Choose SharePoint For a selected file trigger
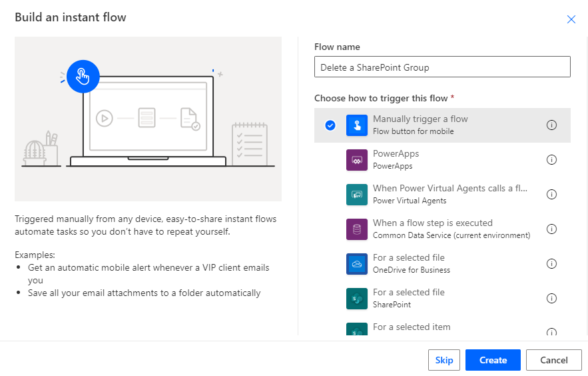This screenshot has height=376, width=588. 443,299
